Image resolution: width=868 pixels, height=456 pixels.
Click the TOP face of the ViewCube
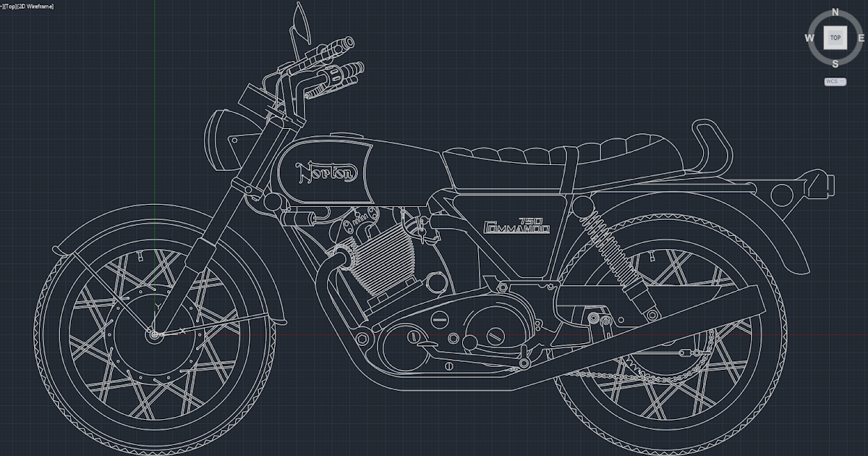tap(835, 38)
